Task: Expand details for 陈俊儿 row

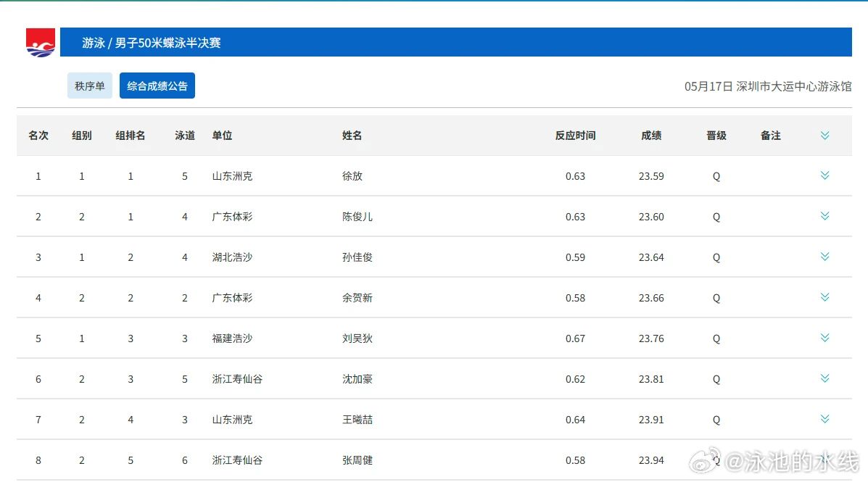Action: tap(824, 216)
